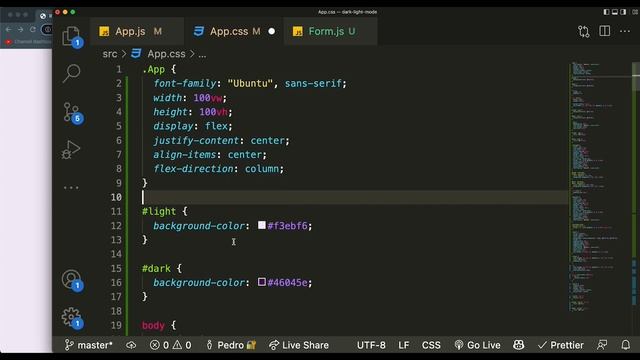Open the notifications bell

click(625, 345)
